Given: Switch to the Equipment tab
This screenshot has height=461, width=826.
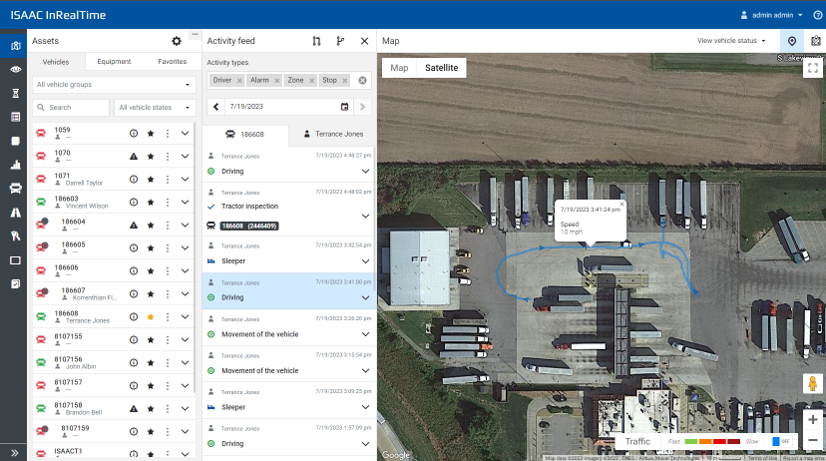Looking at the screenshot, I should pos(114,62).
